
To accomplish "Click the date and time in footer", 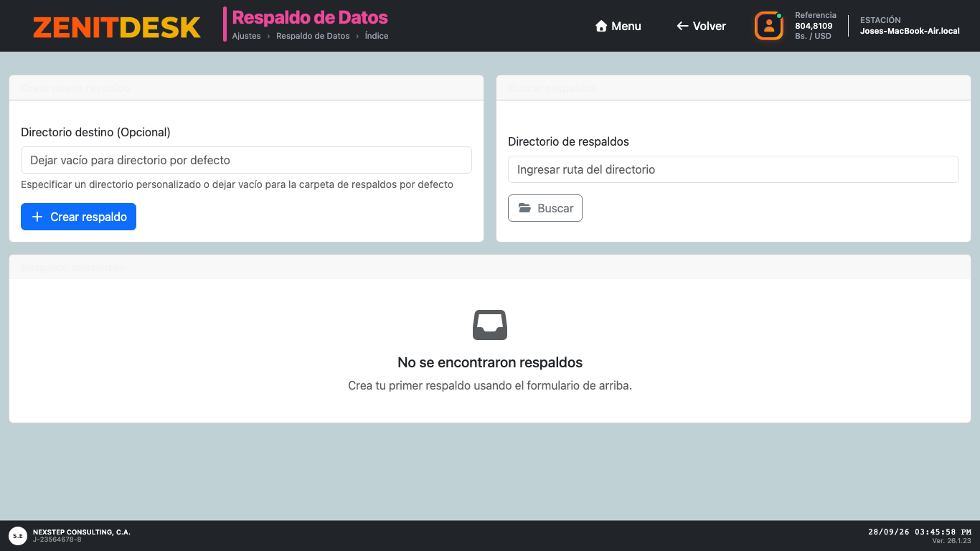I will pos(920,532).
